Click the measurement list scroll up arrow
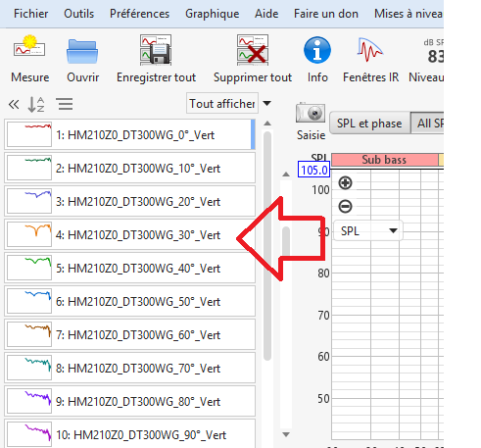This screenshot has height=448, width=481. click(x=267, y=124)
